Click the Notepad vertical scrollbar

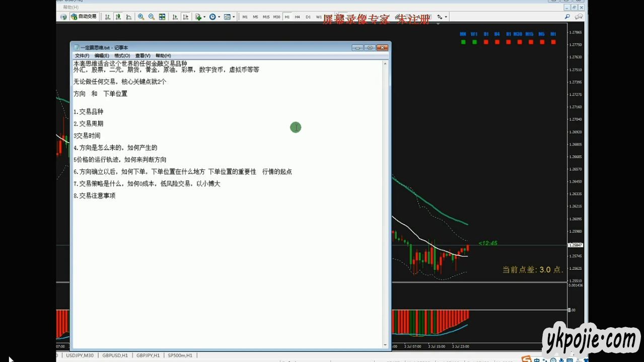[x=386, y=202]
